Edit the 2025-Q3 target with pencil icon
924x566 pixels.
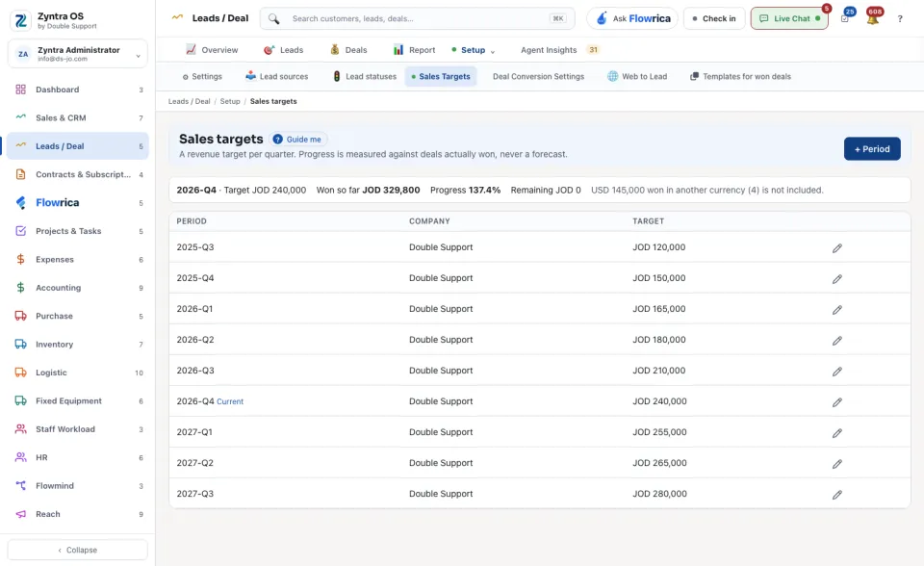pyautogui.click(x=836, y=248)
